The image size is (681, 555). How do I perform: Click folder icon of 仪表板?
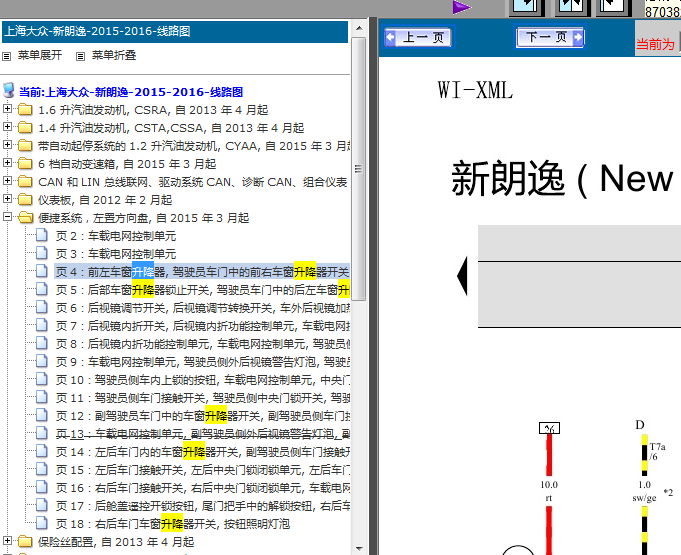pyautogui.click(x=25, y=200)
